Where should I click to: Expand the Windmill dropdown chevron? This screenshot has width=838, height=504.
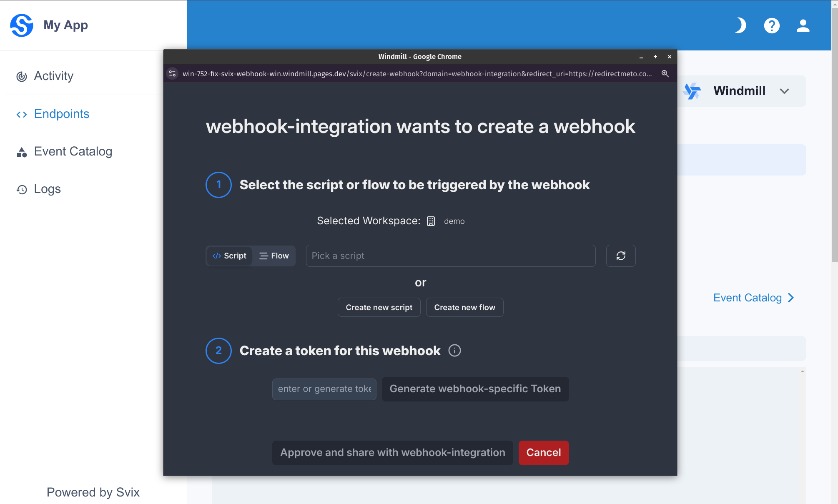point(784,91)
